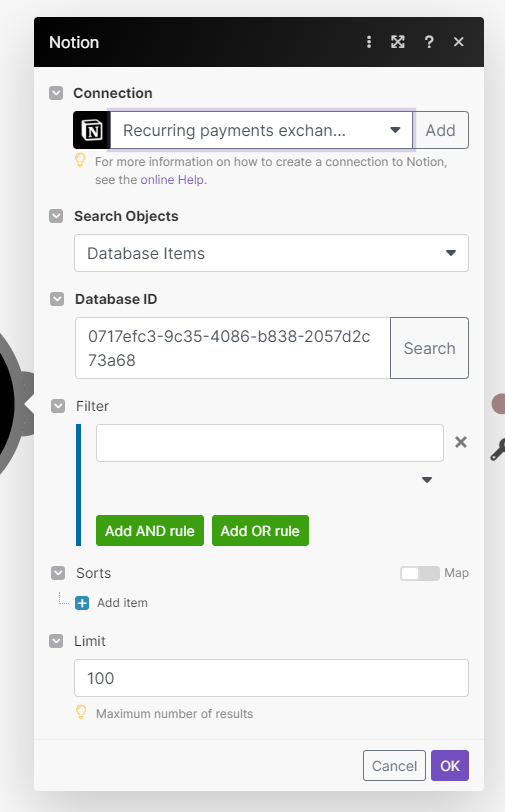Screen dimensions: 505x812
Task: Click the wrench tool icon behind dialog
Action: tap(498, 450)
